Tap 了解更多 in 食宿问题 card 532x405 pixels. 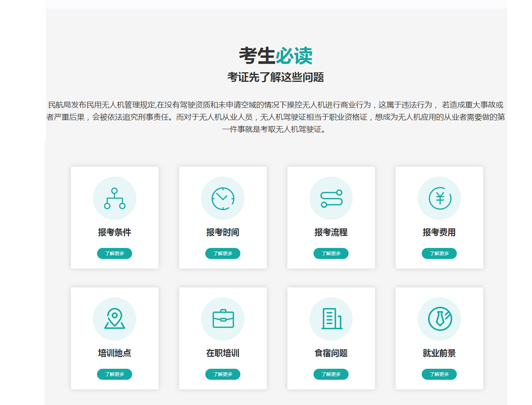331,374
